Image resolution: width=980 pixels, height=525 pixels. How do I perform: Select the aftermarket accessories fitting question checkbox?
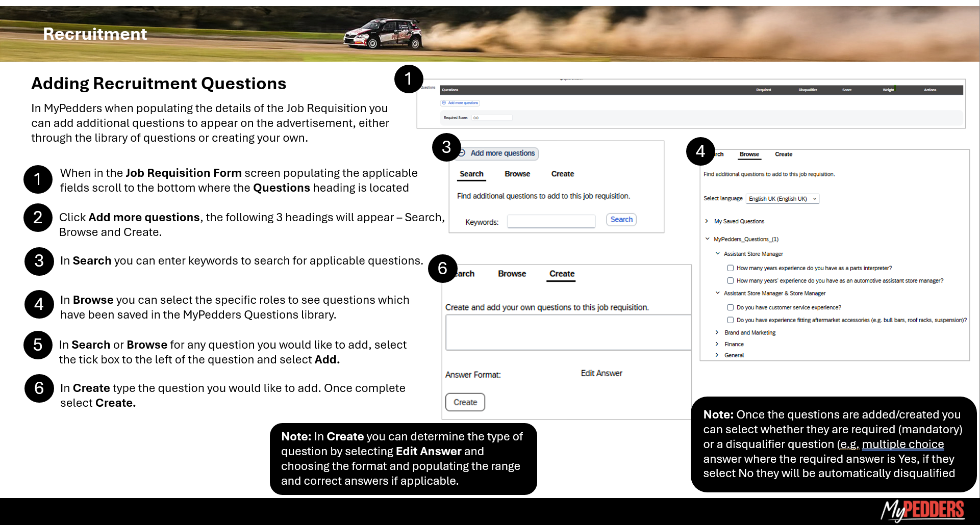pyautogui.click(x=731, y=320)
